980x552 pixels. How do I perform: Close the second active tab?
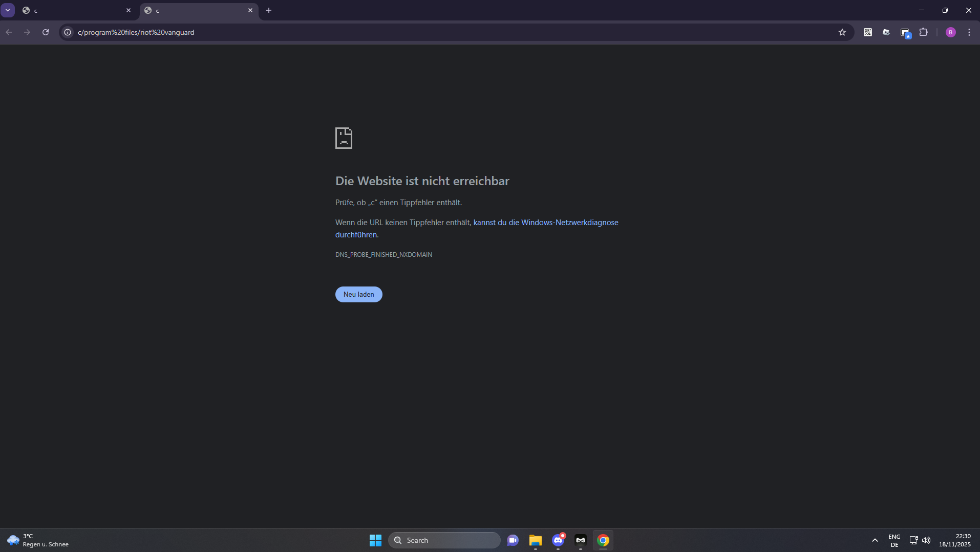250,10
